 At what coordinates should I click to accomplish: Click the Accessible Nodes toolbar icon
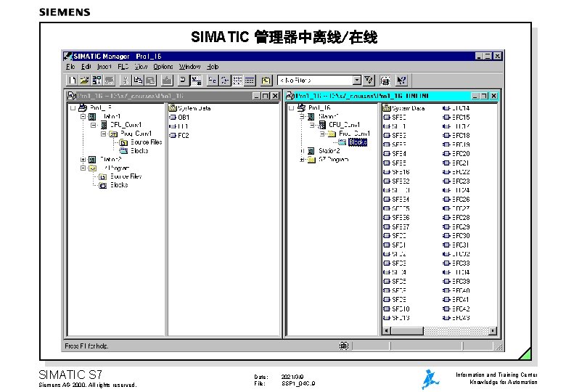(x=97, y=80)
